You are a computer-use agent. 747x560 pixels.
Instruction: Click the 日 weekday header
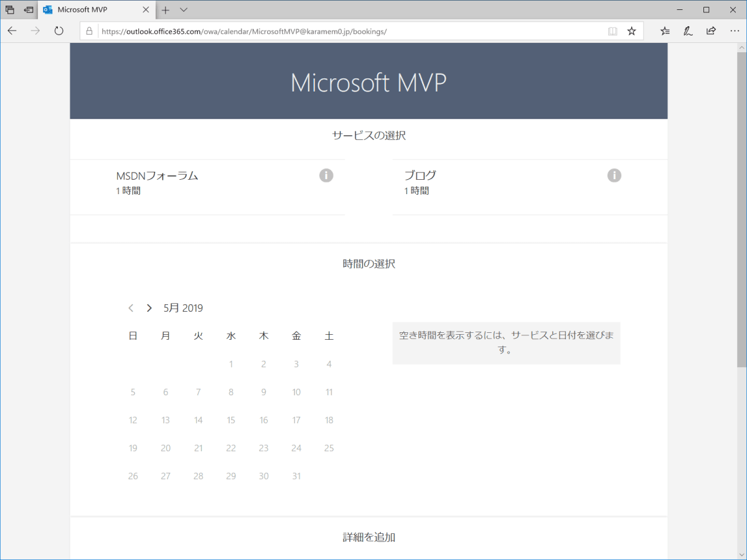coord(133,336)
